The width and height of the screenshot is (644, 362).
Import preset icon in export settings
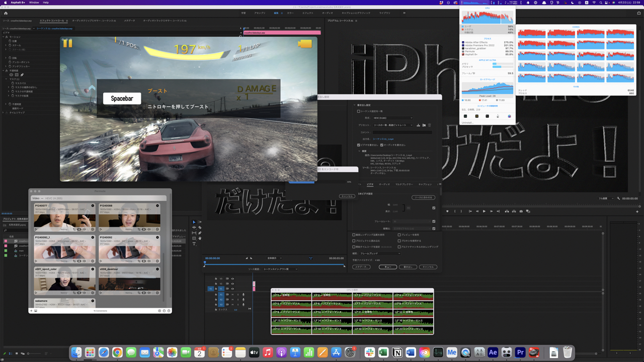tap(424, 125)
